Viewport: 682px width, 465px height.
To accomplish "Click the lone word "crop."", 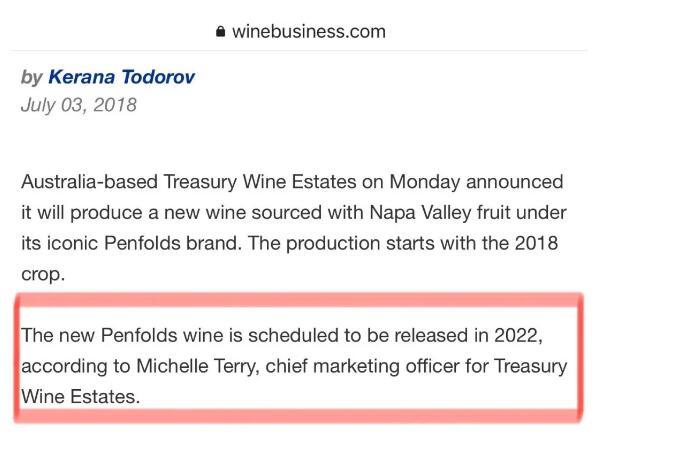I will point(43,274).
